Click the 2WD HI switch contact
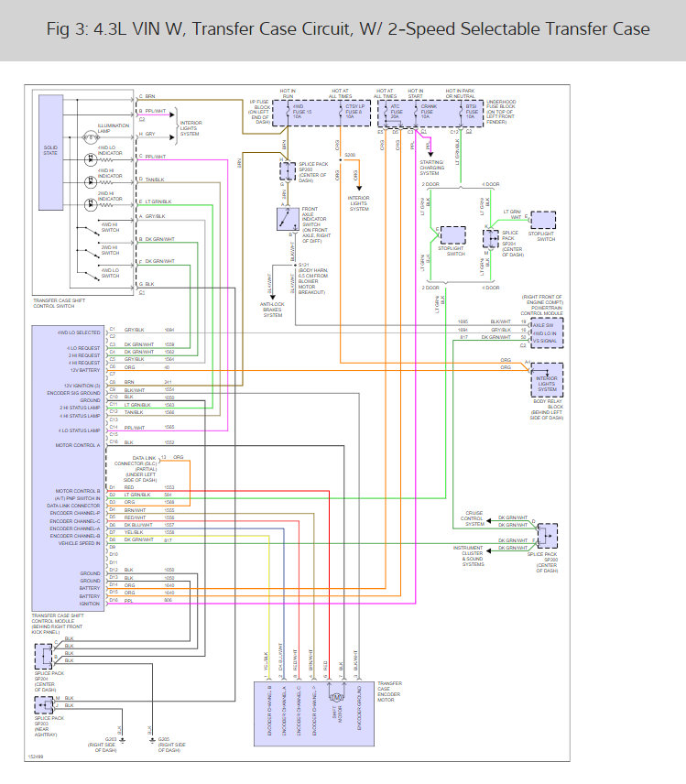The width and height of the screenshot is (686, 784). [x=92, y=254]
